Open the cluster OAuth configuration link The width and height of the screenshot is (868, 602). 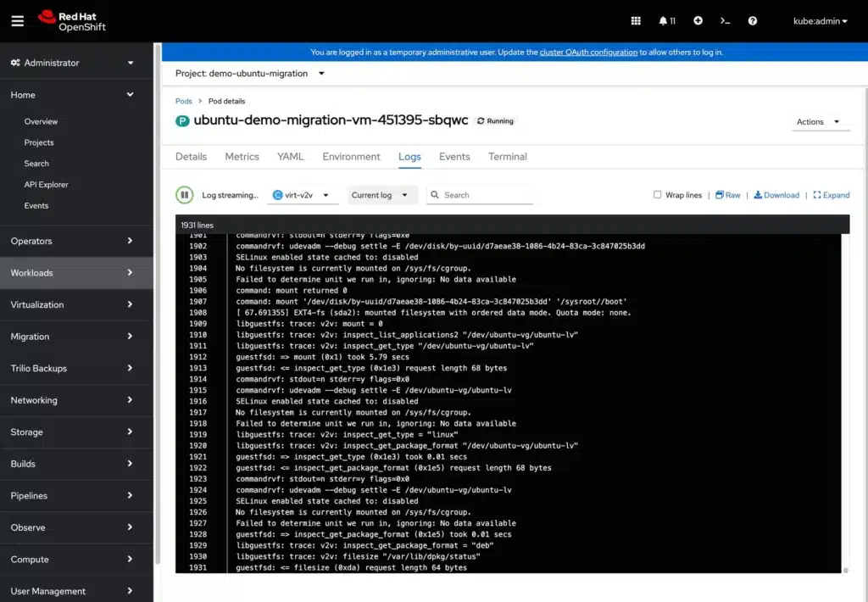pyautogui.click(x=589, y=52)
